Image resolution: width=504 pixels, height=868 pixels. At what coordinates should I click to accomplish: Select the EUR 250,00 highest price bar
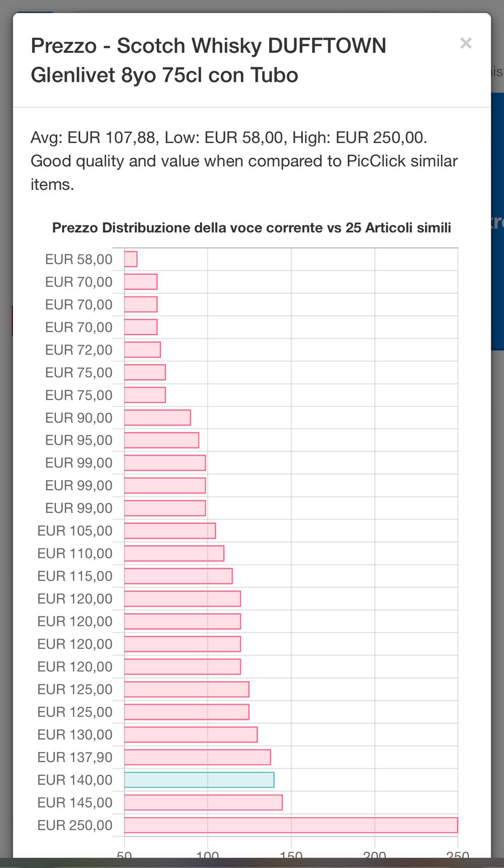point(291,825)
